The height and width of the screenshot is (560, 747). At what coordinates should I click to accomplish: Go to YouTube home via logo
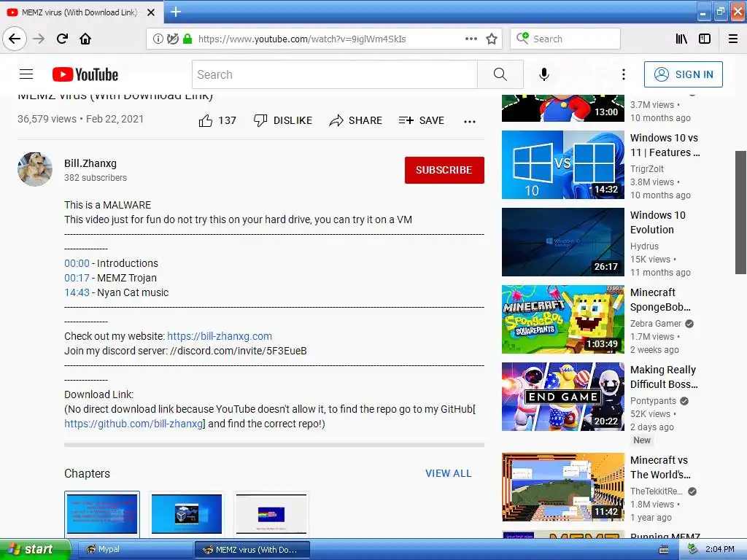pyautogui.click(x=85, y=74)
